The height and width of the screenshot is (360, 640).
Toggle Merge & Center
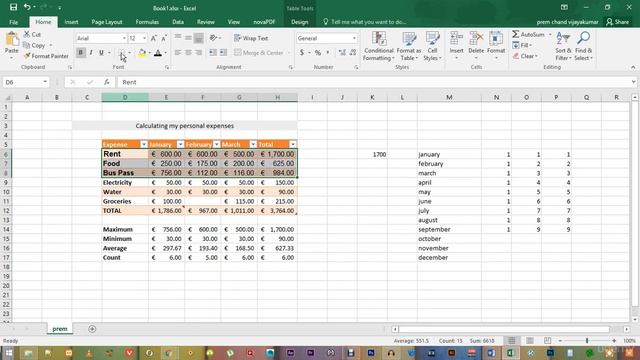click(x=259, y=53)
